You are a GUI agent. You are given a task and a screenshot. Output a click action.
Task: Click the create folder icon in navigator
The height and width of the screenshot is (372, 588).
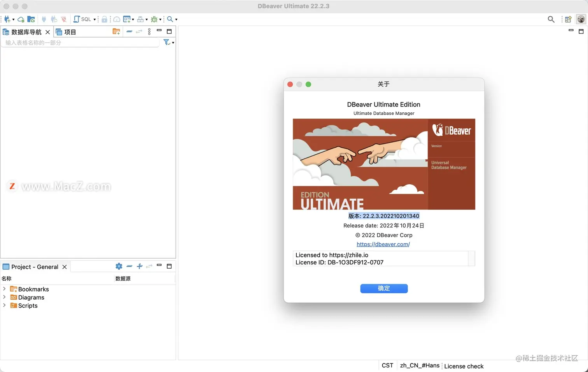click(x=116, y=31)
